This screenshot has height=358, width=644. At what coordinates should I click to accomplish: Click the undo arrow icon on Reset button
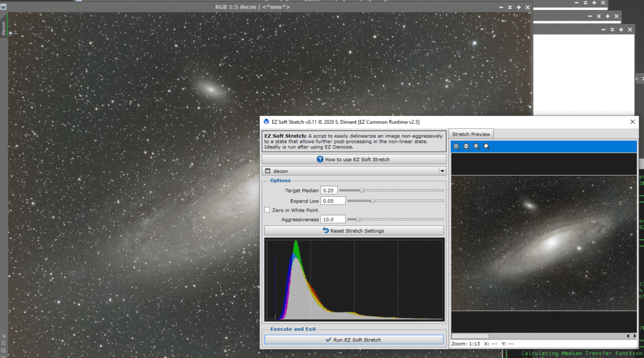coord(325,230)
